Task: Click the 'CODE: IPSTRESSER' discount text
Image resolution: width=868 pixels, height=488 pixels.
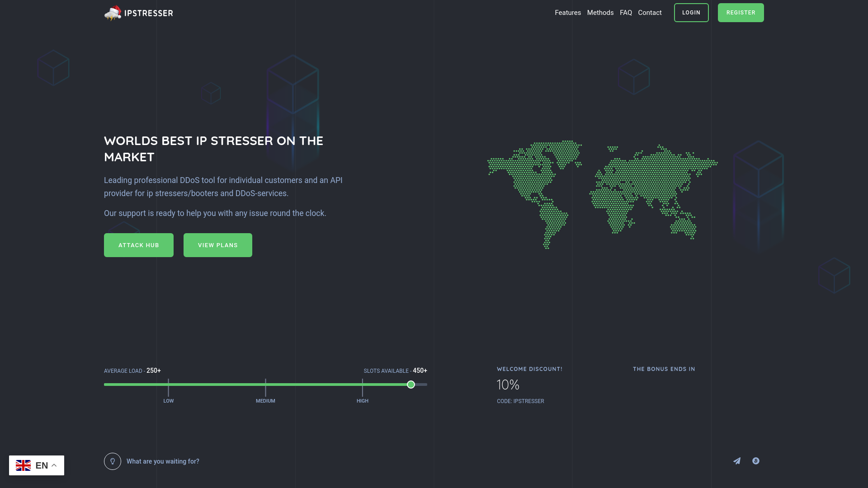Action: (x=520, y=401)
